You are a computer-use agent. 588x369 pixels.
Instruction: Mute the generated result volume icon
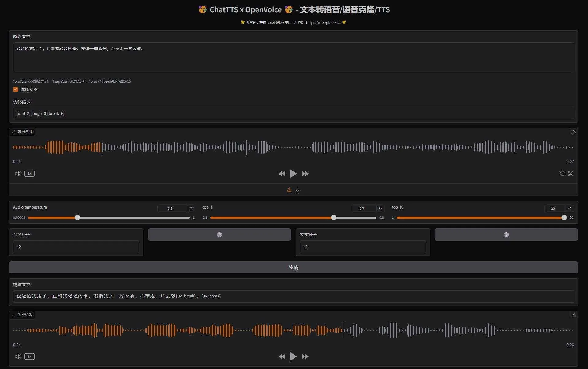18,356
